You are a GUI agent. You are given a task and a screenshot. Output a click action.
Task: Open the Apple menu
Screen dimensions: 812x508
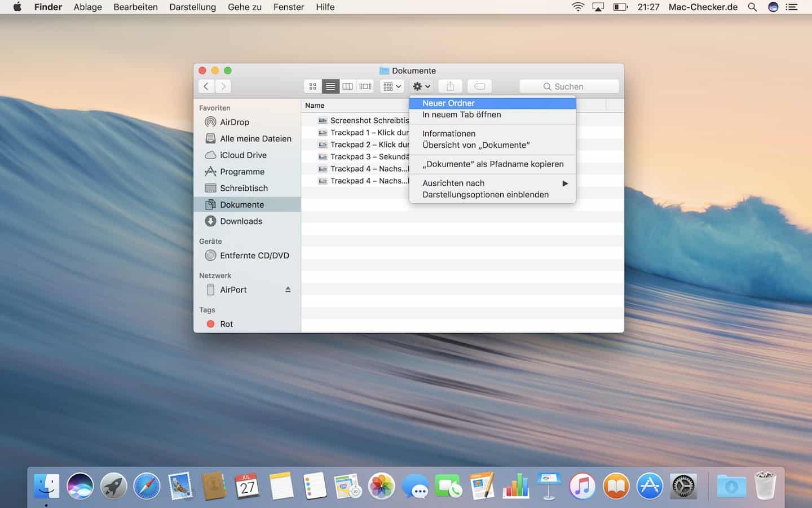tap(17, 7)
